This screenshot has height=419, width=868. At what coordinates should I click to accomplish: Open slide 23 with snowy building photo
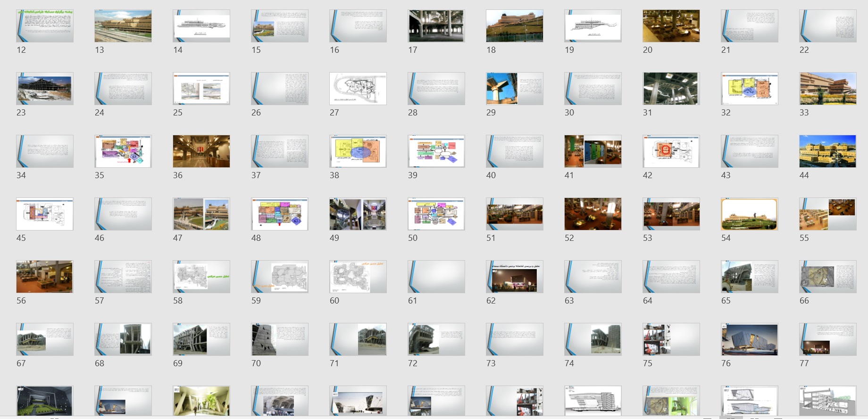tap(45, 89)
